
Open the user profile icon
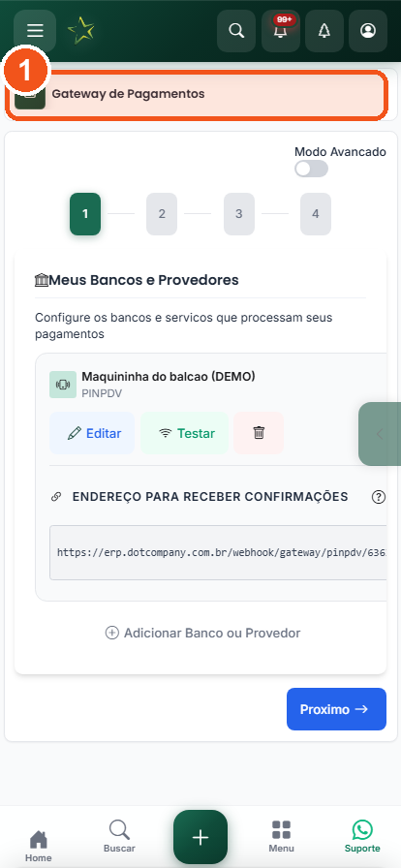[368, 31]
